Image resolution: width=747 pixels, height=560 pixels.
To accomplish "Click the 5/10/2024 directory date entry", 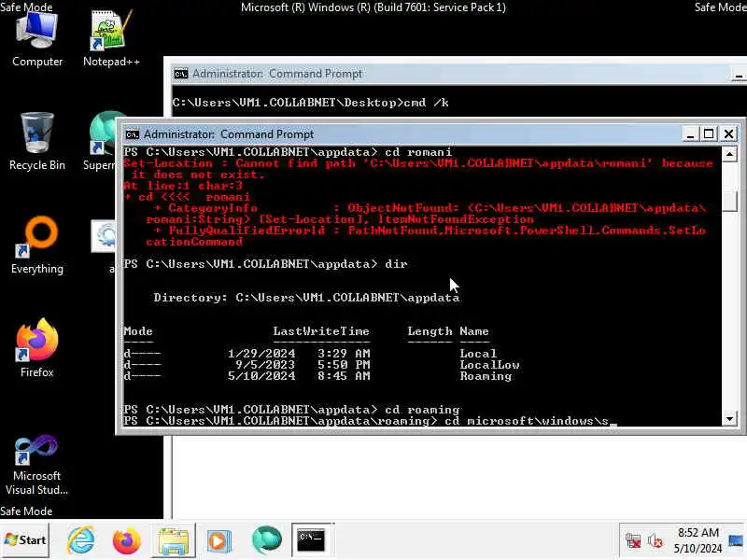I will pyautogui.click(x=261, y=376).
